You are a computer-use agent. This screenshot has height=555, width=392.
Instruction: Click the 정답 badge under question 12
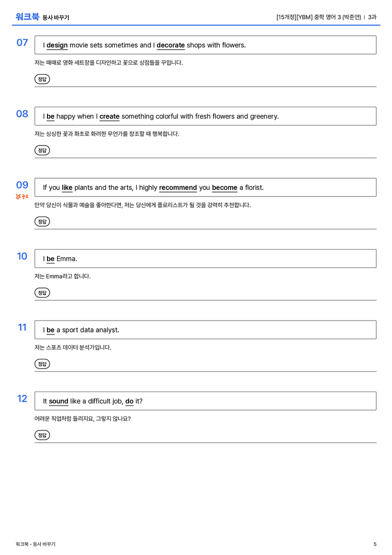(x=42, y=435)
